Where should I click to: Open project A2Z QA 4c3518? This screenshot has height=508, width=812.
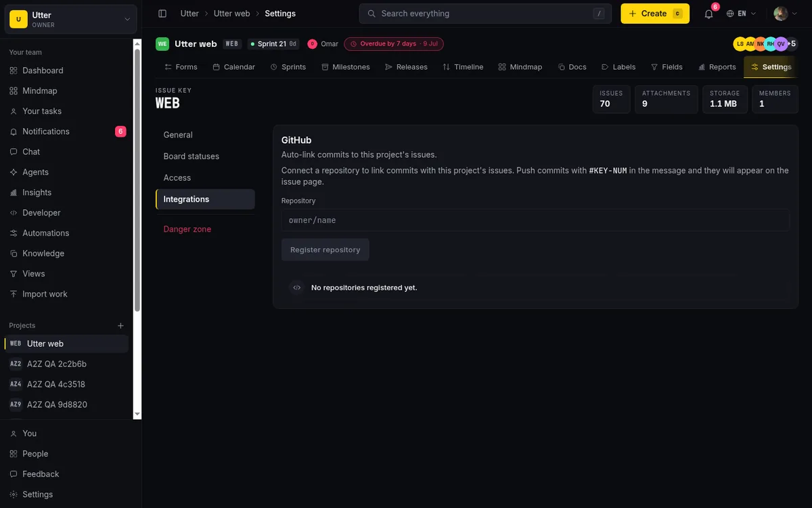coord(66,384)
